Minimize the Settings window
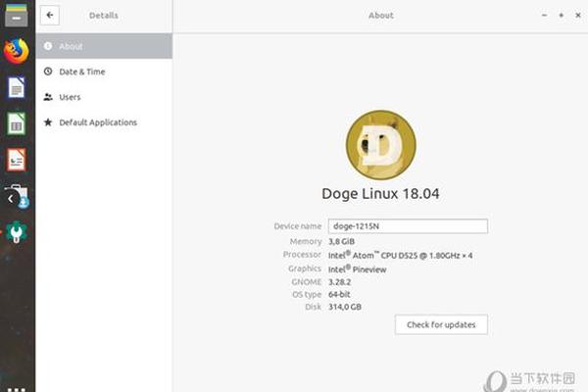This screenshot has height=392, width=588. tap(544, 16)
